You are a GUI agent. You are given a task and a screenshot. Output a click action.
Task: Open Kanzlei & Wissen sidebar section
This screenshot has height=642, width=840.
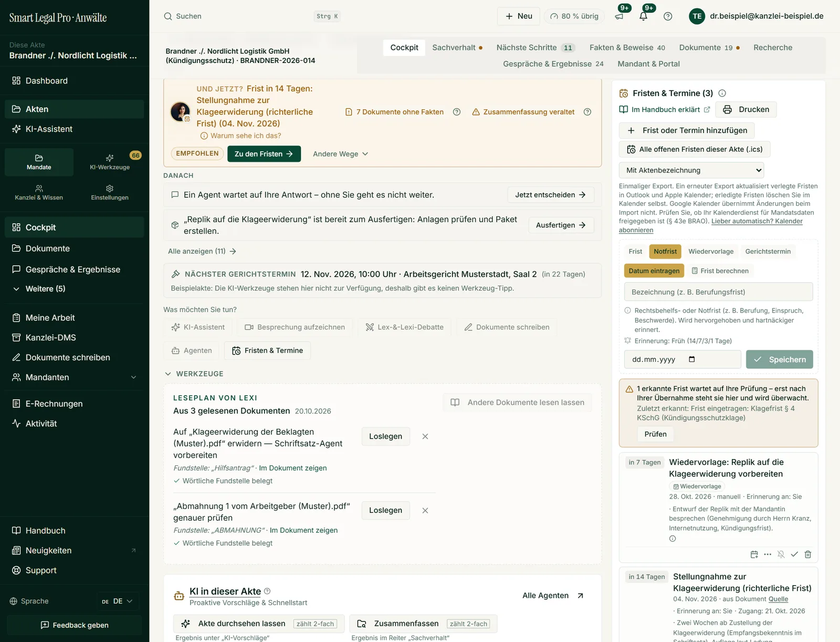point(39,192)
